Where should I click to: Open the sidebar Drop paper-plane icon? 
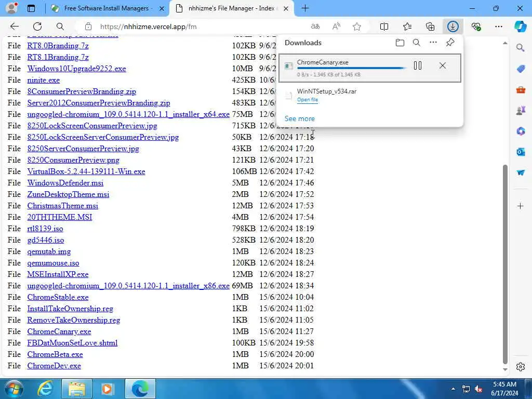pyautogui.click(x=521, y=172)
